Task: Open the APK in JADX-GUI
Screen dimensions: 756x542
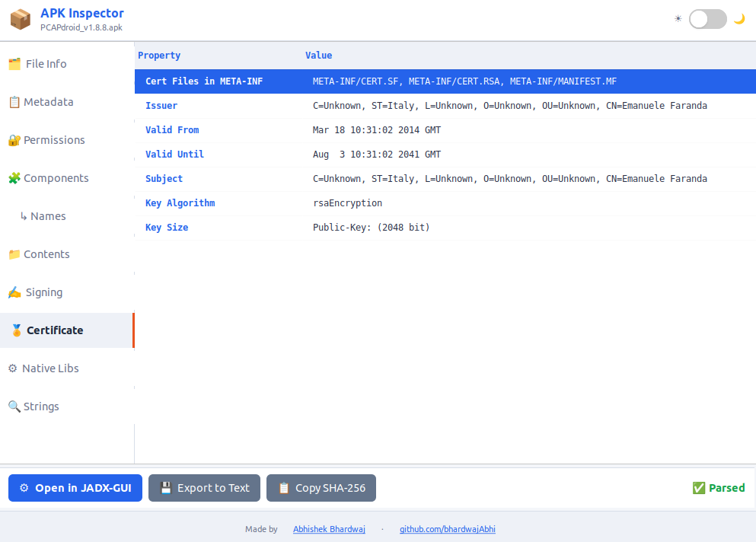Action: click(x=75, y=488)
